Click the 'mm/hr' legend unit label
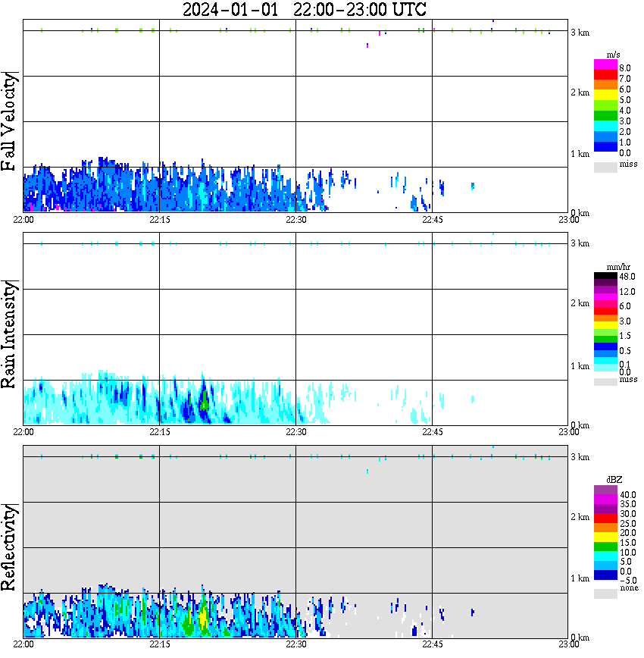 [x=618, y=267]
